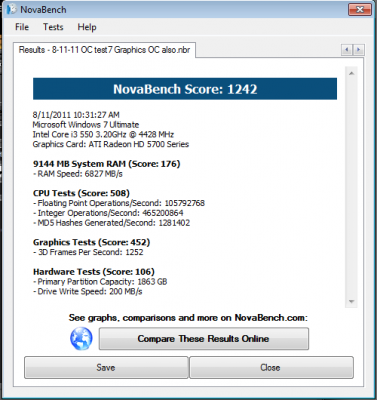Click MD5 Hashes Generated/Second line

click(x=111, y=223)
